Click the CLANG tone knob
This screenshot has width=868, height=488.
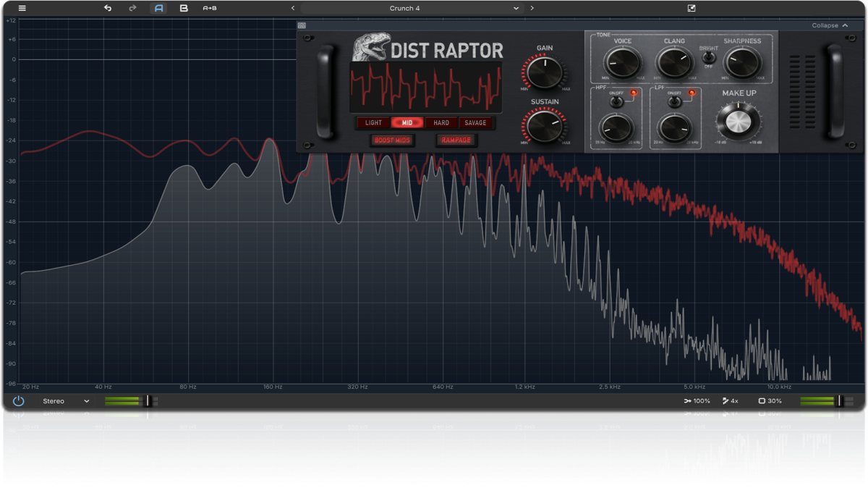[674, 63]
